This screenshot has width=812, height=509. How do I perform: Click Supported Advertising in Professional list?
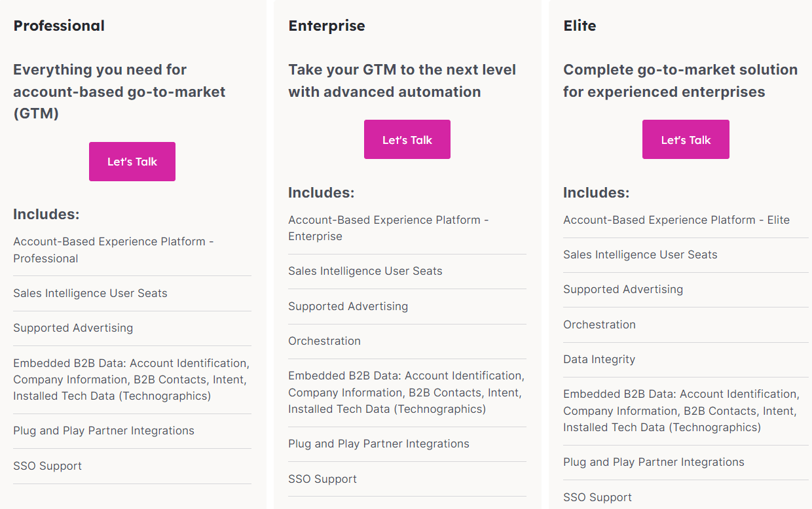click(73, 328)
